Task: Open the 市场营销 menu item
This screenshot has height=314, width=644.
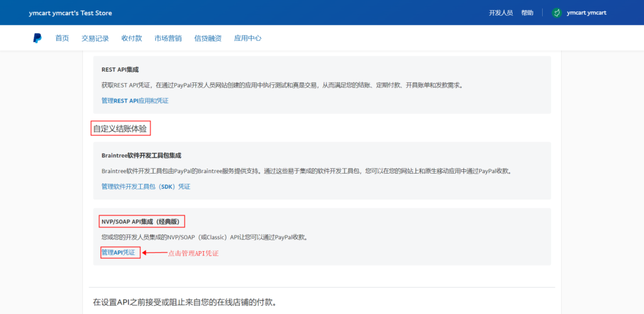Action: coord(168,38)
